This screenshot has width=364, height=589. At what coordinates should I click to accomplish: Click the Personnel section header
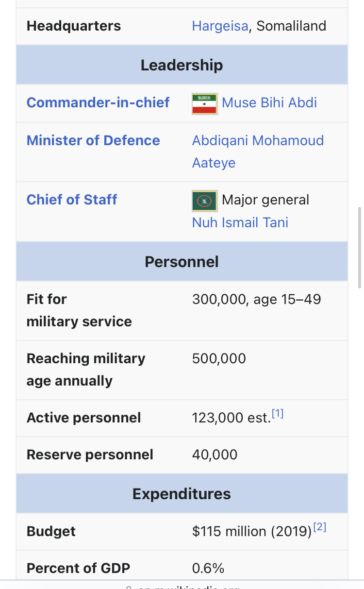pyautogui.click(x=182, y=262)
